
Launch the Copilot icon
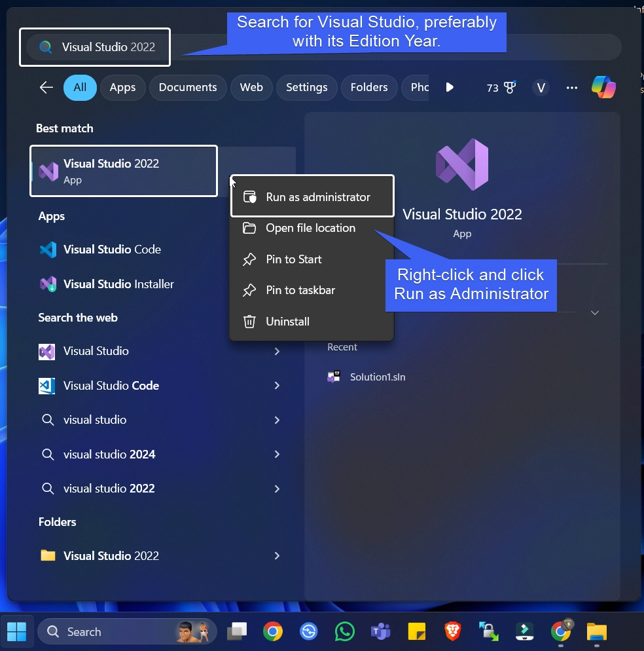click(603, 87)
